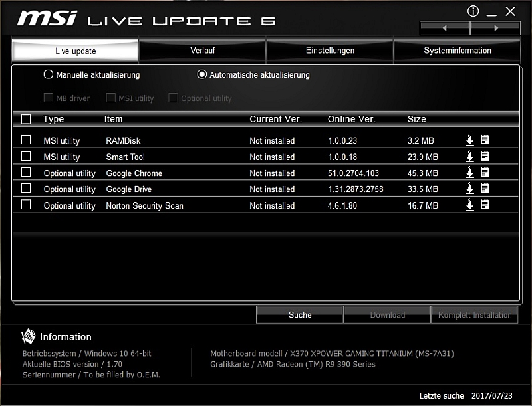Viewport: 532px width, 406px height.
Task: Tick the select-all checkbox in table header
Action: pyautogui.click(x=26, y=119)
